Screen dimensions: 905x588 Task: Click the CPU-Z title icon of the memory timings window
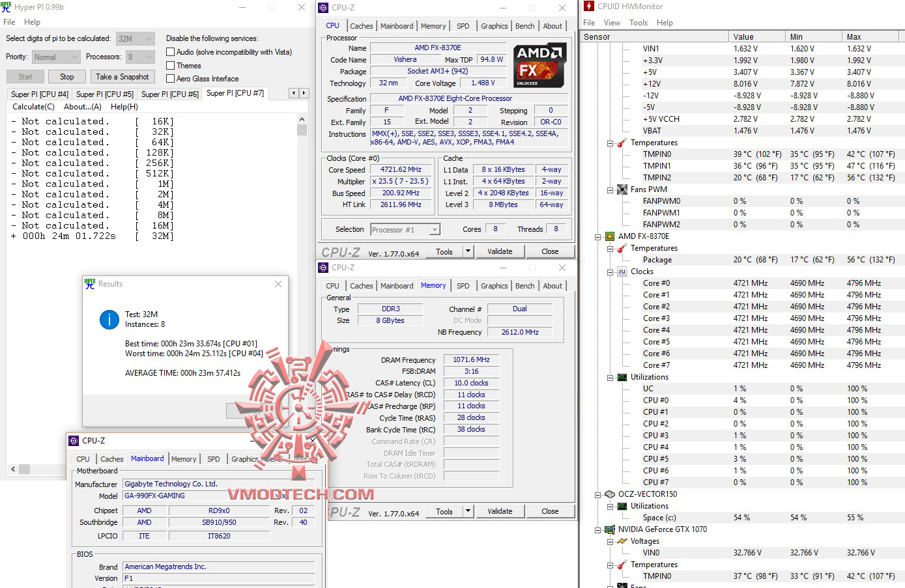(x=323, y=268)
